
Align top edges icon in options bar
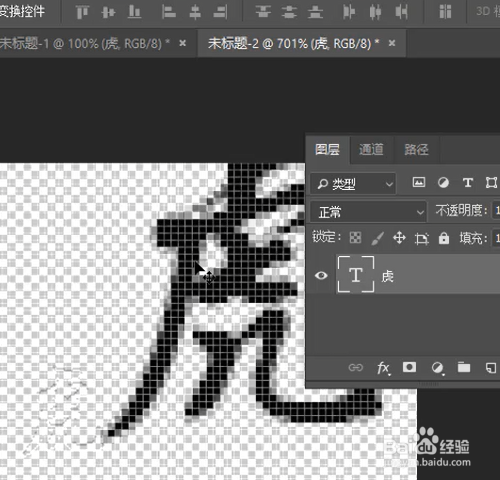[82, 12]
